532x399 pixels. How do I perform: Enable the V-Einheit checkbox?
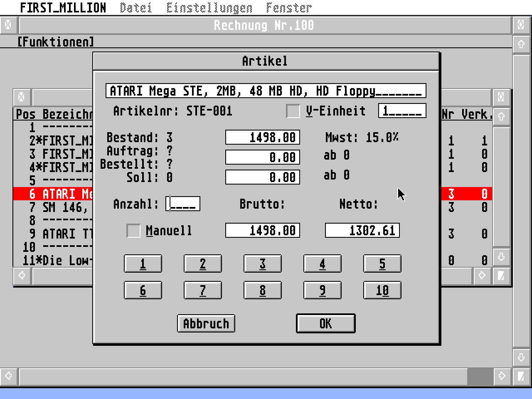tap(293, 111)
